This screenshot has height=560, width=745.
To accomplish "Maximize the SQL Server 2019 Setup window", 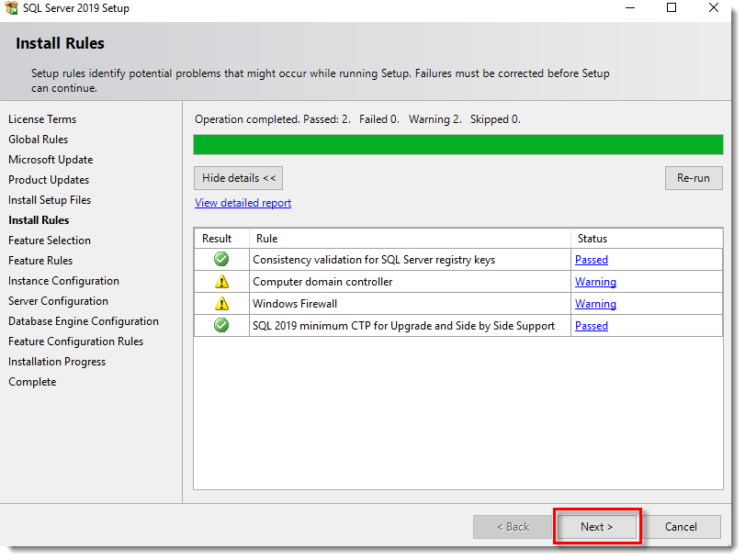I will (x=672, y=7).
